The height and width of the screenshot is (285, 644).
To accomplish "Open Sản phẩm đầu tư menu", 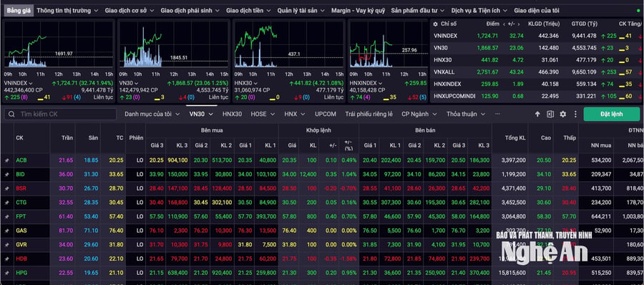I will [x=418, y=10].
